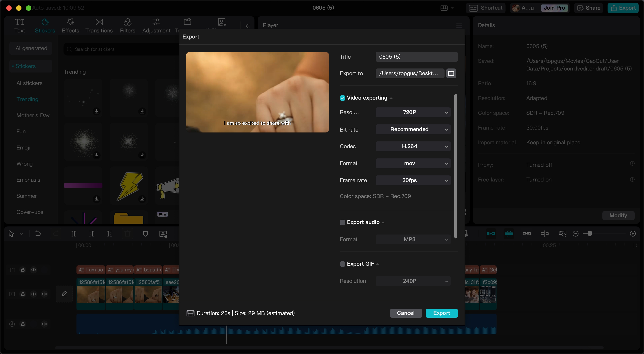Enable the Export GIF checkbox
This screenshot has height=354, width=644.
[x=342, y=264]
